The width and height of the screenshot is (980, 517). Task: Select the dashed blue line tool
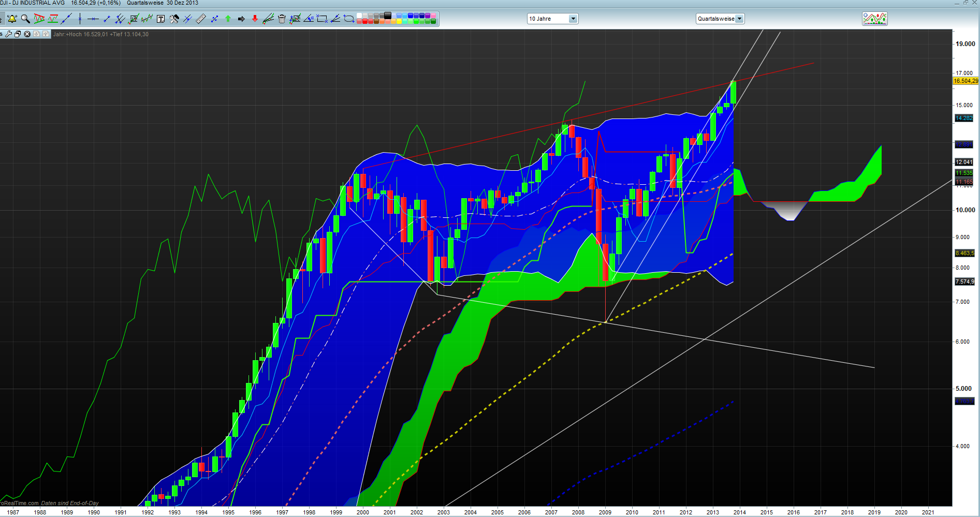(x=214, y=19)
